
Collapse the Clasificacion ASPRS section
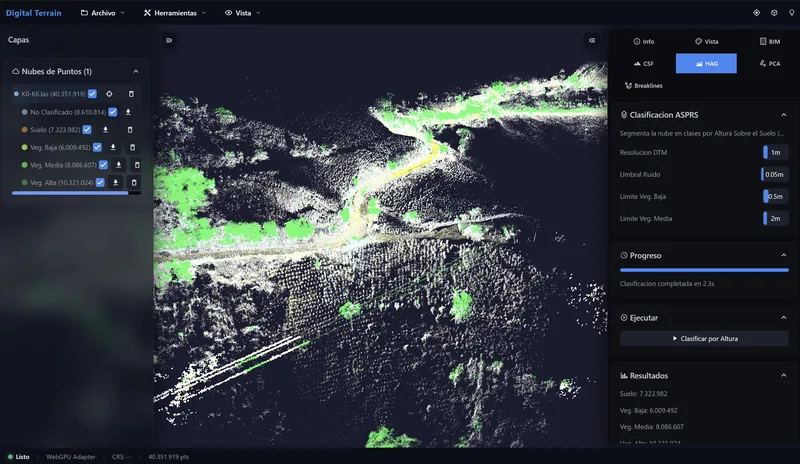784,115
